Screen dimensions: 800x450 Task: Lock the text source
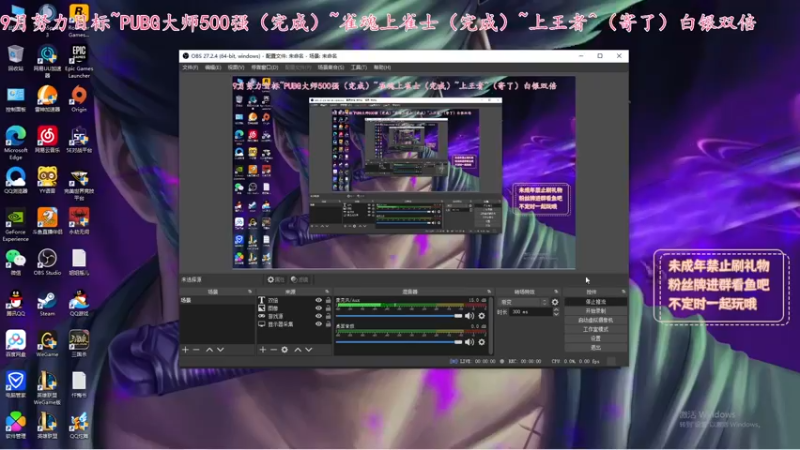328,301
